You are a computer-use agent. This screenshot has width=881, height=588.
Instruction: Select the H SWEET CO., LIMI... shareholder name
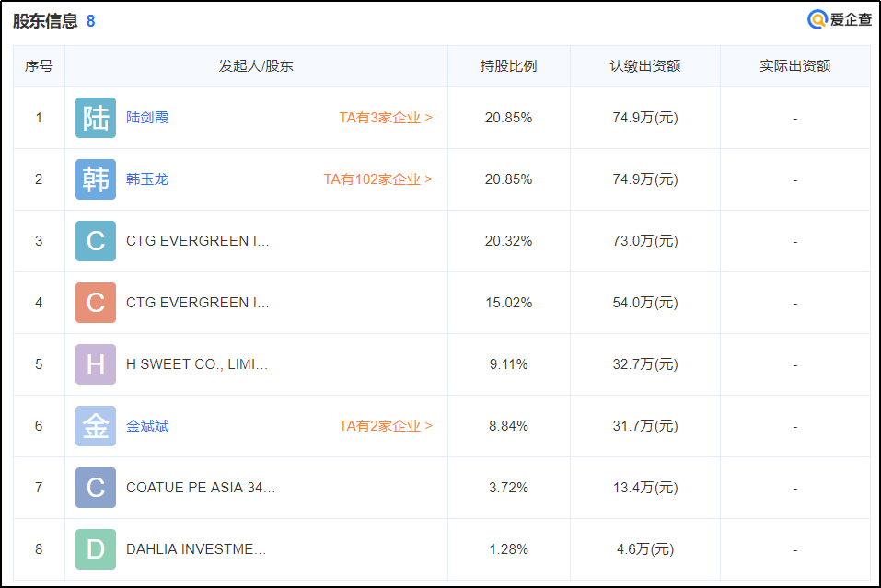(197, 364)
